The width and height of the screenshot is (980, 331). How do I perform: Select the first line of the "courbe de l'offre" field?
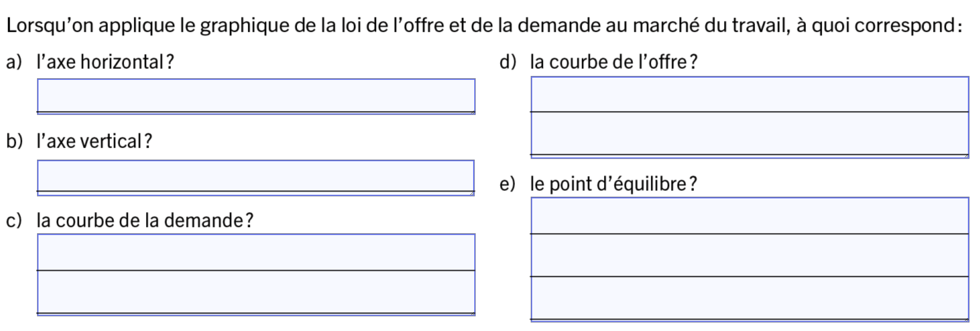point(749,94)
